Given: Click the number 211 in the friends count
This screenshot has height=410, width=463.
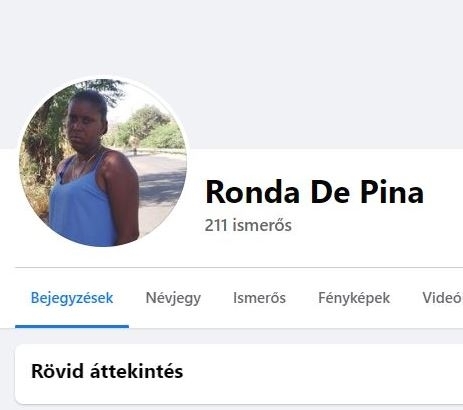Looking at the screenshot, I should tap(216, 225).
